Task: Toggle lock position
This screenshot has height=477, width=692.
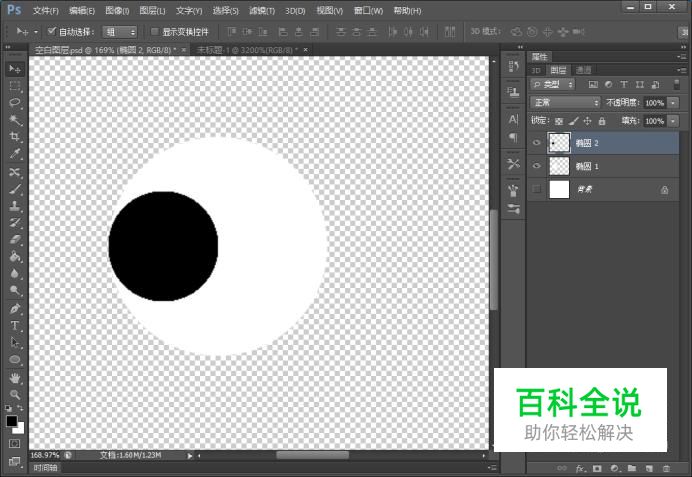Action: [587, 121]
